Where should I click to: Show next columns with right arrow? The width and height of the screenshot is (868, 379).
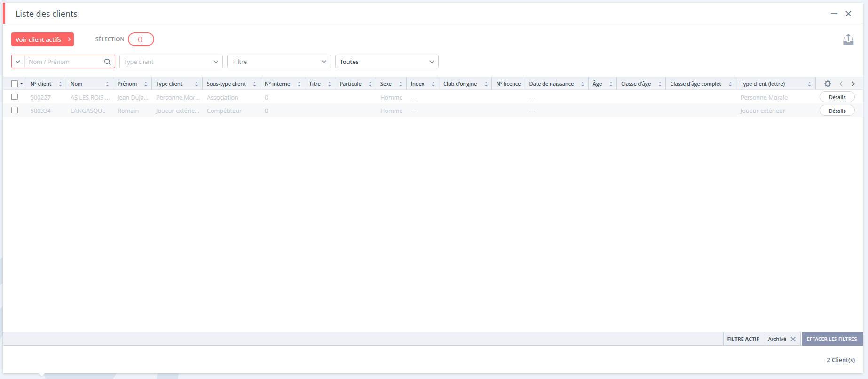coord(853,84)
